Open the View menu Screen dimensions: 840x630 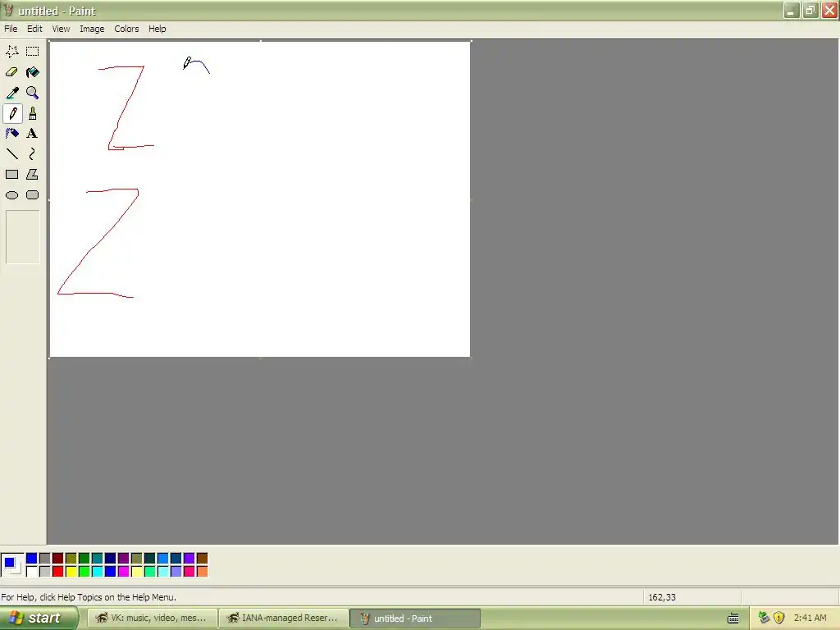tap(61, 29)
